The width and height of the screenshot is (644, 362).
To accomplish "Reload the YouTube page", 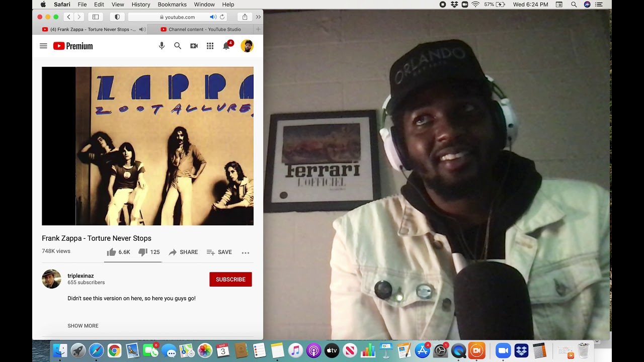I will [x=222, y=17].
